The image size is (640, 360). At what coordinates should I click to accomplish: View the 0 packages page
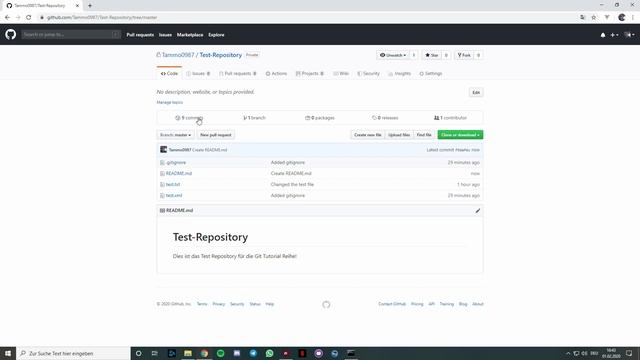[320, 118]
